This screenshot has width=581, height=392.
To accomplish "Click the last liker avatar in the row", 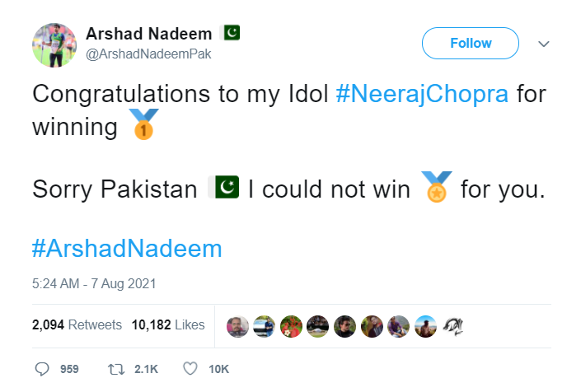I will [x=452, y=326].
